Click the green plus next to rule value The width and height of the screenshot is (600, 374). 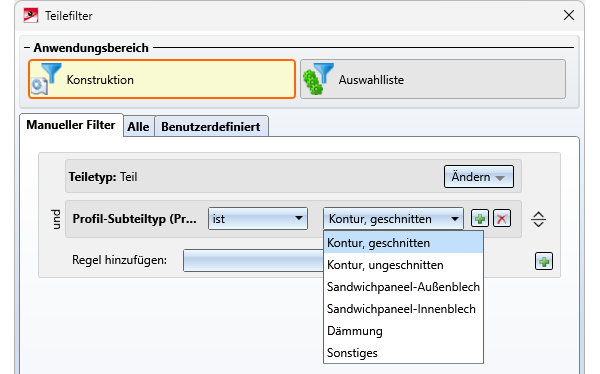(479, 219)
